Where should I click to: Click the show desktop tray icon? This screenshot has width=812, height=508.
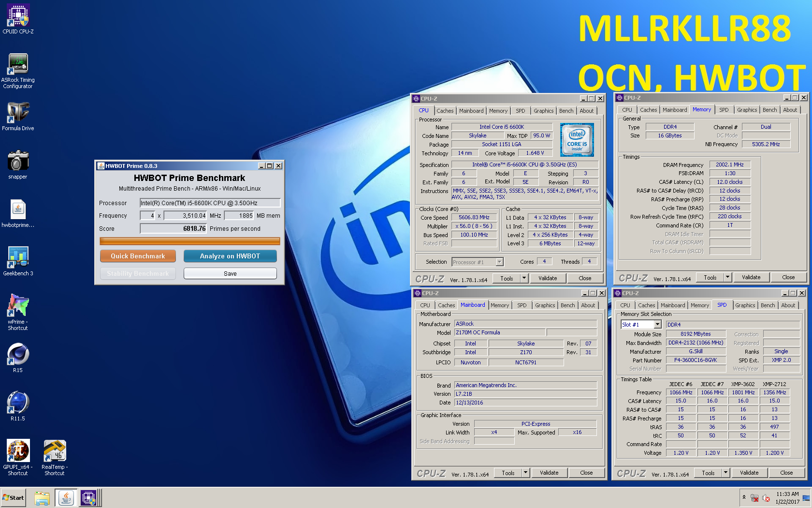pos(806,498)
